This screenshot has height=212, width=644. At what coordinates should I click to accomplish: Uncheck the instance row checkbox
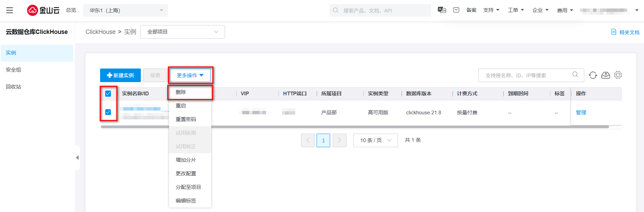(x=108, y=112)
